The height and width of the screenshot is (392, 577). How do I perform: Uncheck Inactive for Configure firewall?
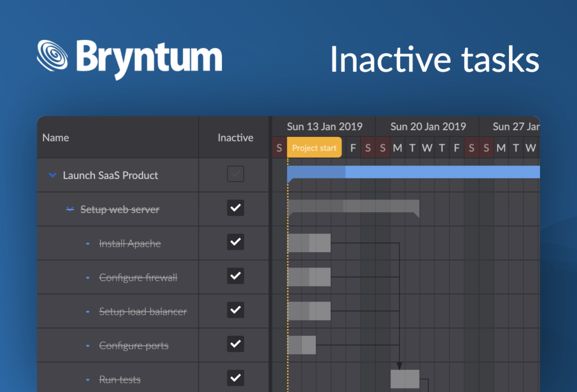(x=234, y=276)
